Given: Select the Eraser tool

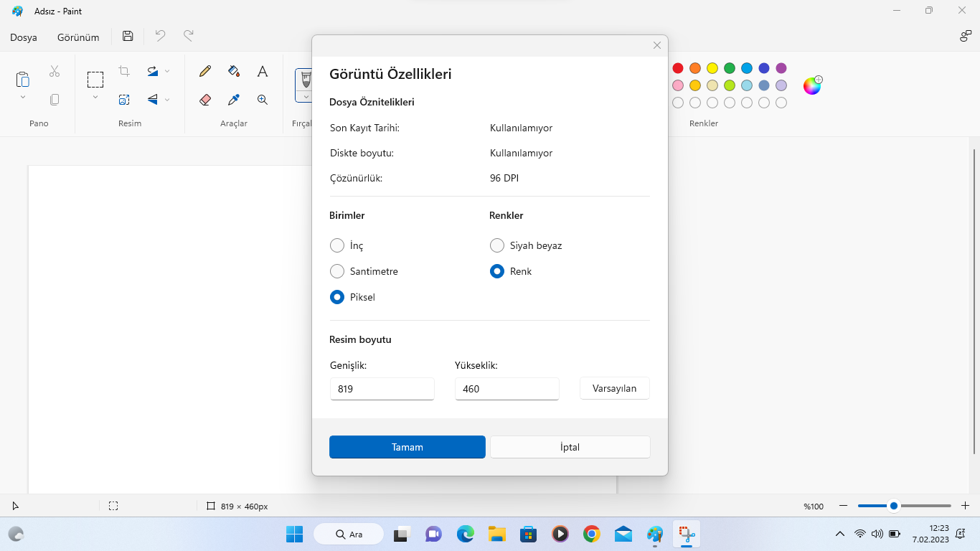Looking at the screenshot, I should point(205,100).
